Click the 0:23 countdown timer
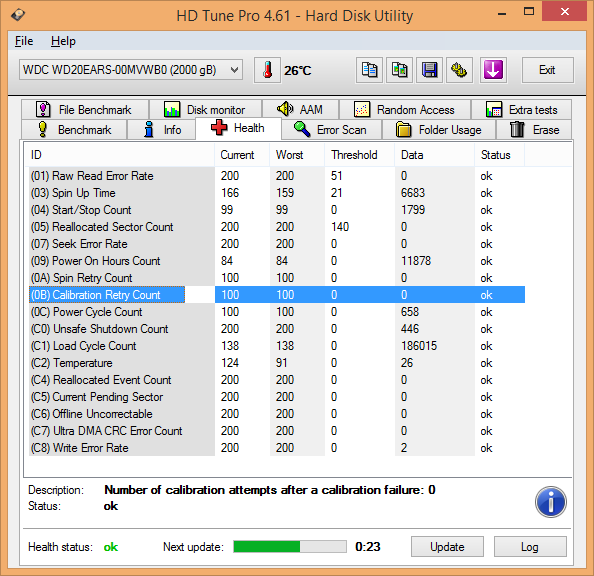The height and width of the screenshot is (576, 594). pyautogui.click(x=367, y=546)
